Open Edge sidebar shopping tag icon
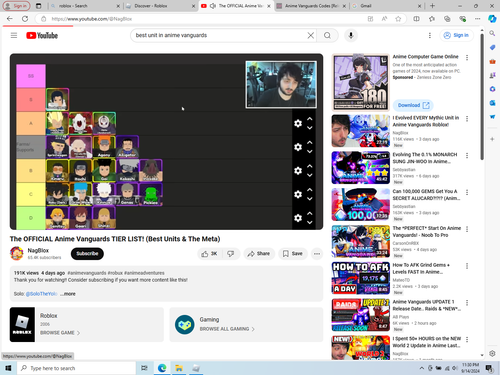The width and height of the screenshot is (500, 375). 492,47
